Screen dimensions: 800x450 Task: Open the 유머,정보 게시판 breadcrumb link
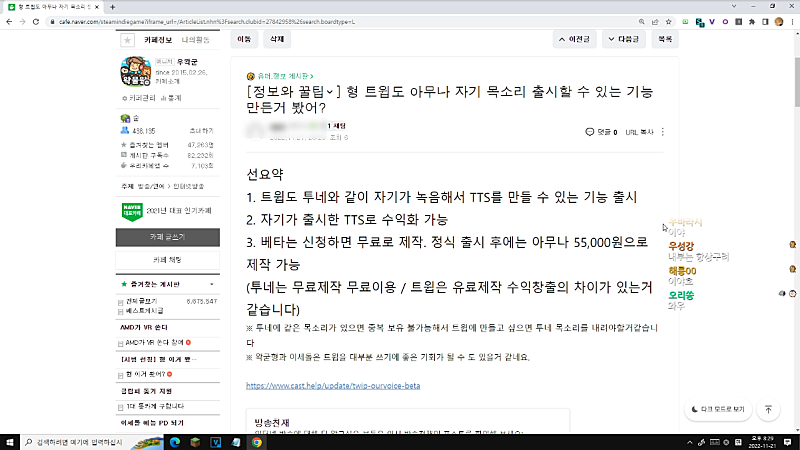pos(285,76)
